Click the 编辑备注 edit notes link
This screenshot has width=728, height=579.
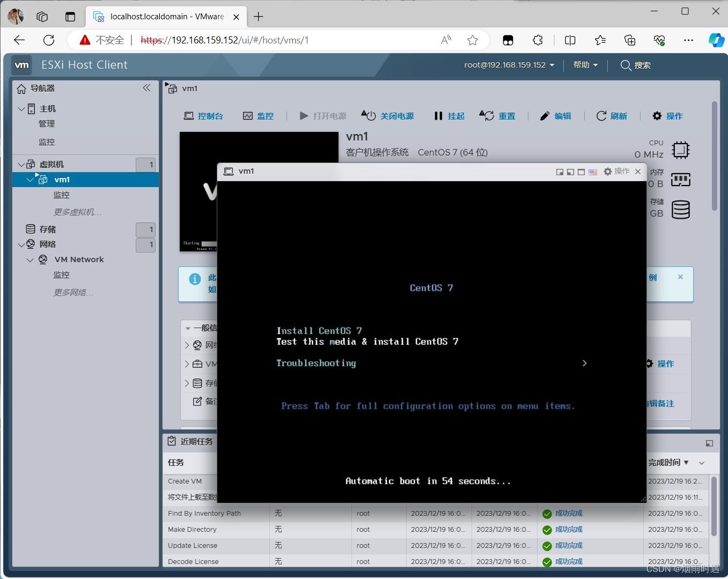click(x=661, y=404)
